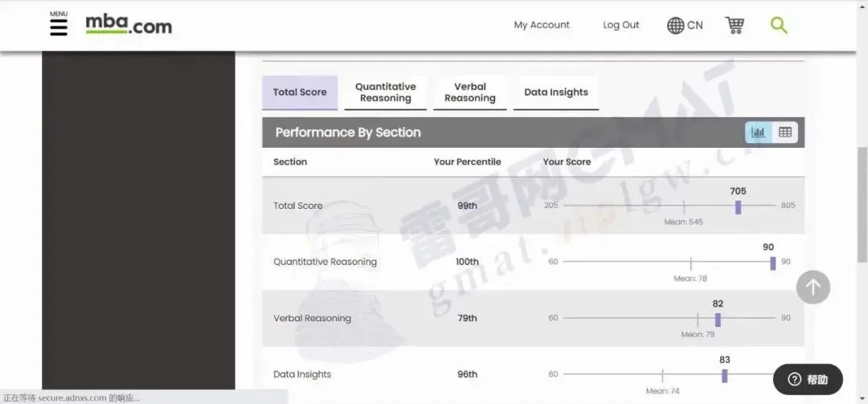Click the 805 maximum score label

[788, 206]
